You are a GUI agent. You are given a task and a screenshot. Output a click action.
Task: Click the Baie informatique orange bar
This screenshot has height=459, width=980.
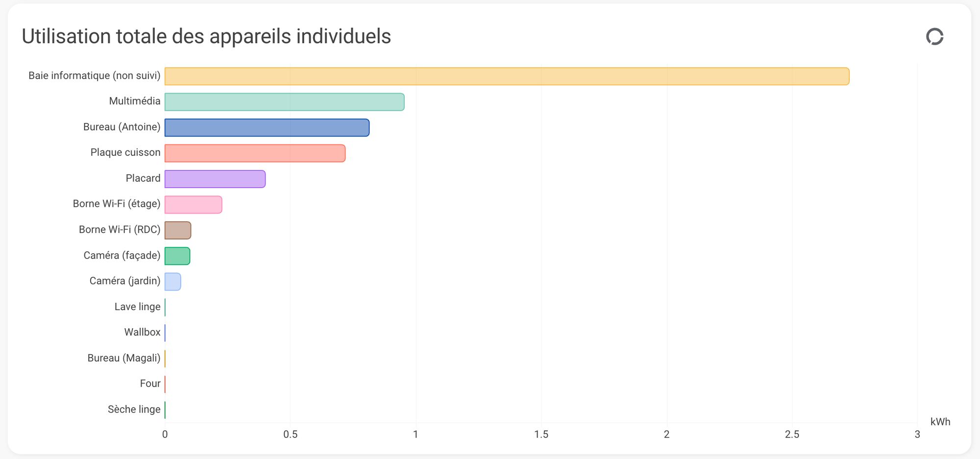[x=507, y=76]
